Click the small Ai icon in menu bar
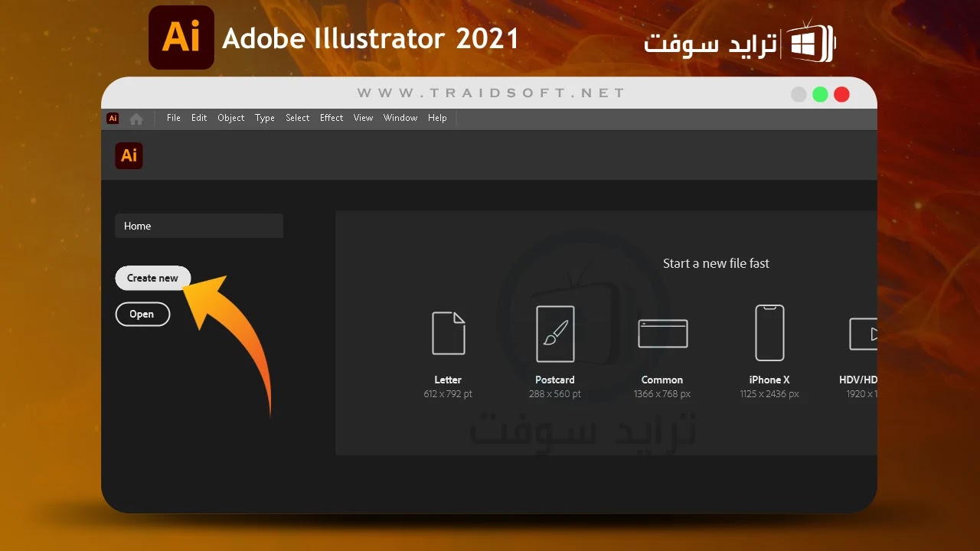980x551 pixels. click(x=113, y=118)
